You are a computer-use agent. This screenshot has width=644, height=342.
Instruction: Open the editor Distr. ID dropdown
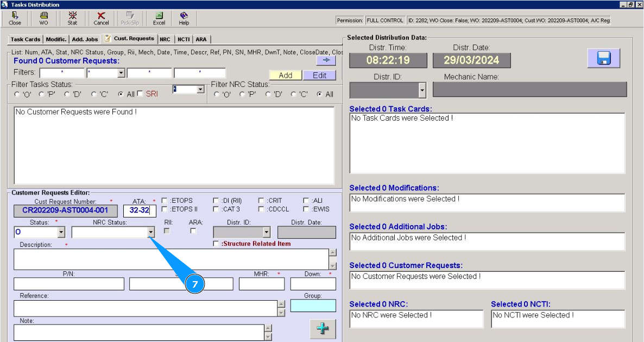267,232
